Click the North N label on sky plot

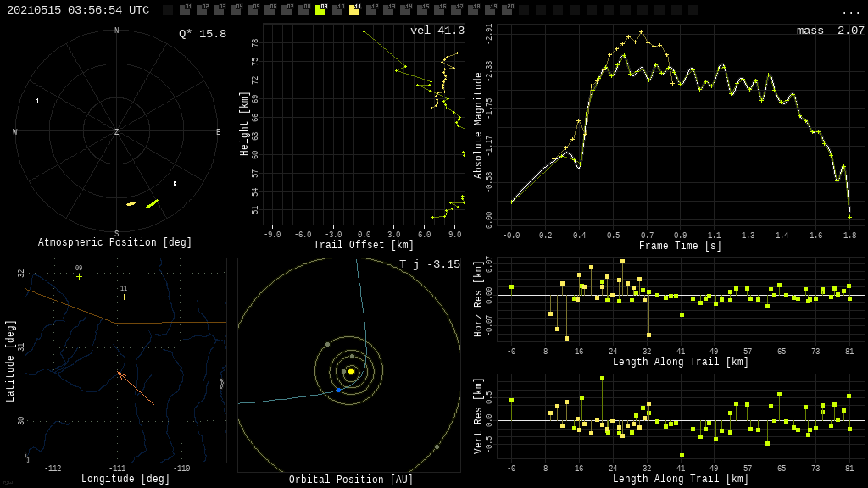(x=117, y=31)
